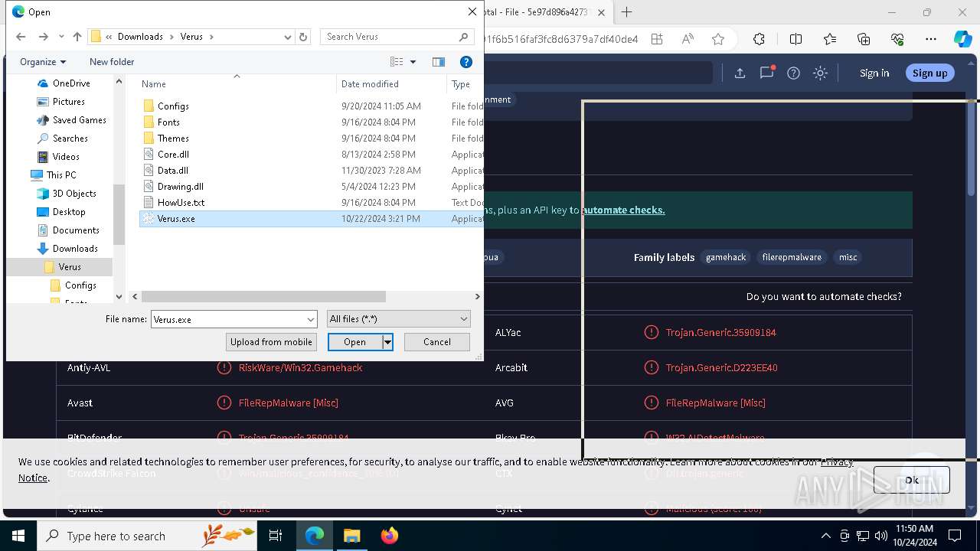This screenshot has width=980, height=551.
Task: Open VirusTotal help icon
Action: (x=793, y=73)
